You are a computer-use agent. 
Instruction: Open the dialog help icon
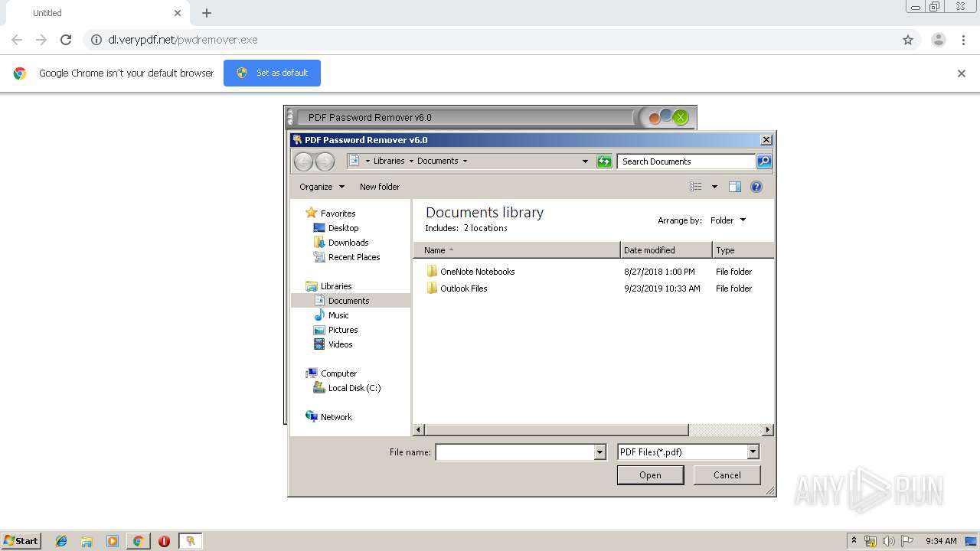pos(756,187)
